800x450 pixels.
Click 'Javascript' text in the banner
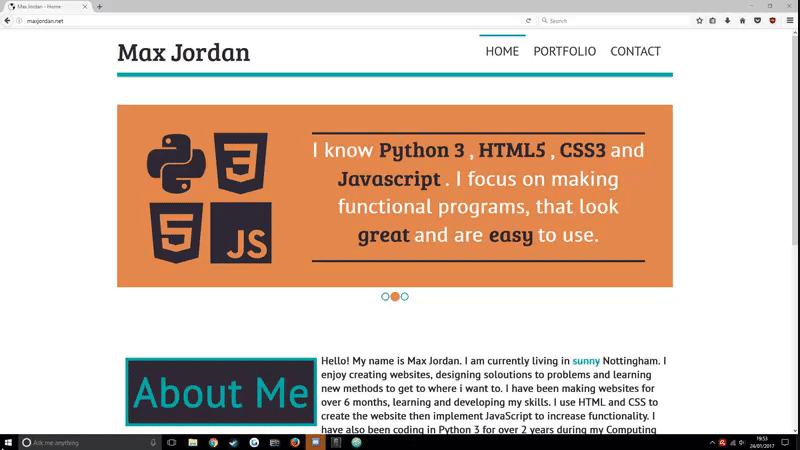[x=389, y=179]
